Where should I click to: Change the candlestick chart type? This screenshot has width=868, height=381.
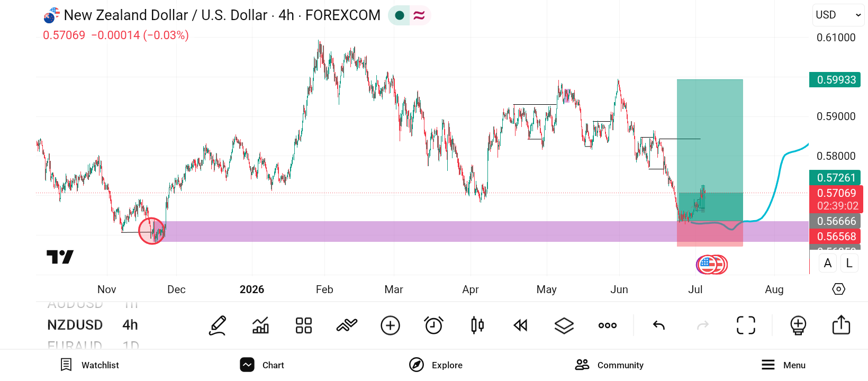pos(477,325)
